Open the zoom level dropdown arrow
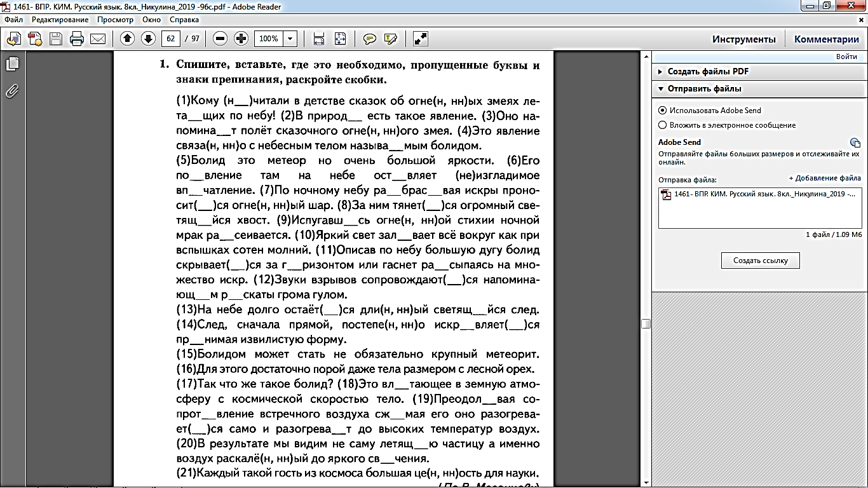Viewport: 868px width, 488px height. (290, 39)
